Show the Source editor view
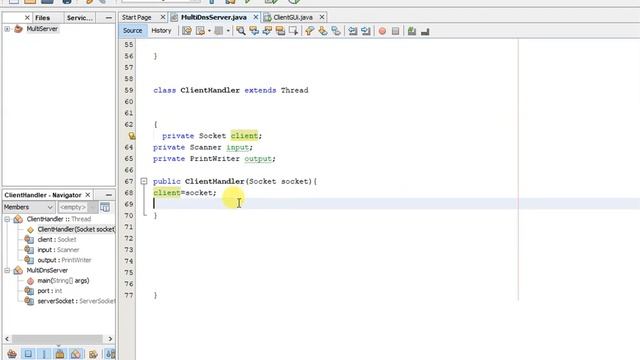The image size is (640, 360). 133,31
